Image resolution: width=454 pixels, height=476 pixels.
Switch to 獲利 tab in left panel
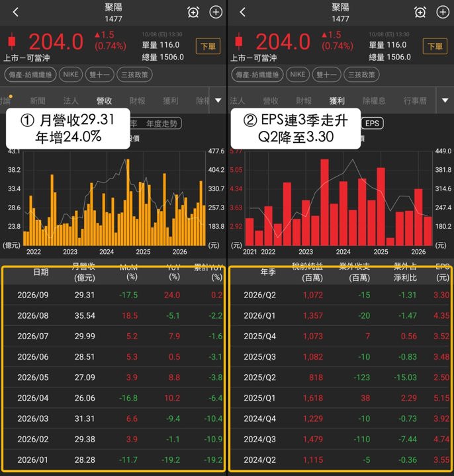[x=171, y=100]
